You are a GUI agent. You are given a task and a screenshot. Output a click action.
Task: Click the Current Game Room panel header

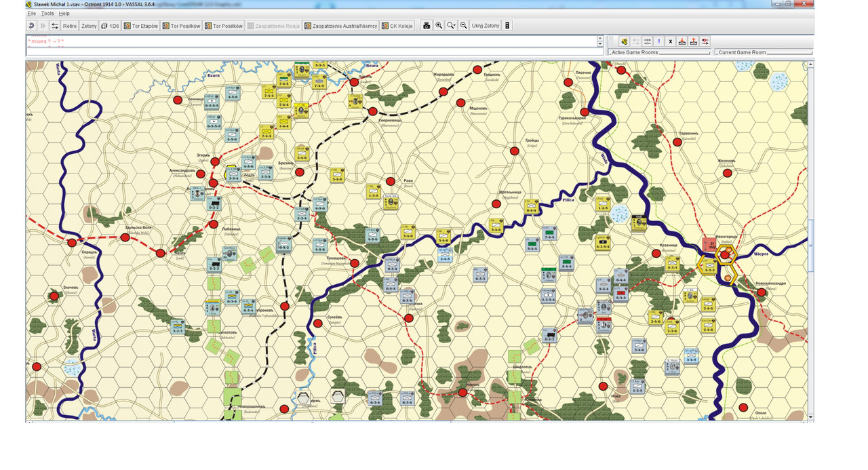[763, 52]
